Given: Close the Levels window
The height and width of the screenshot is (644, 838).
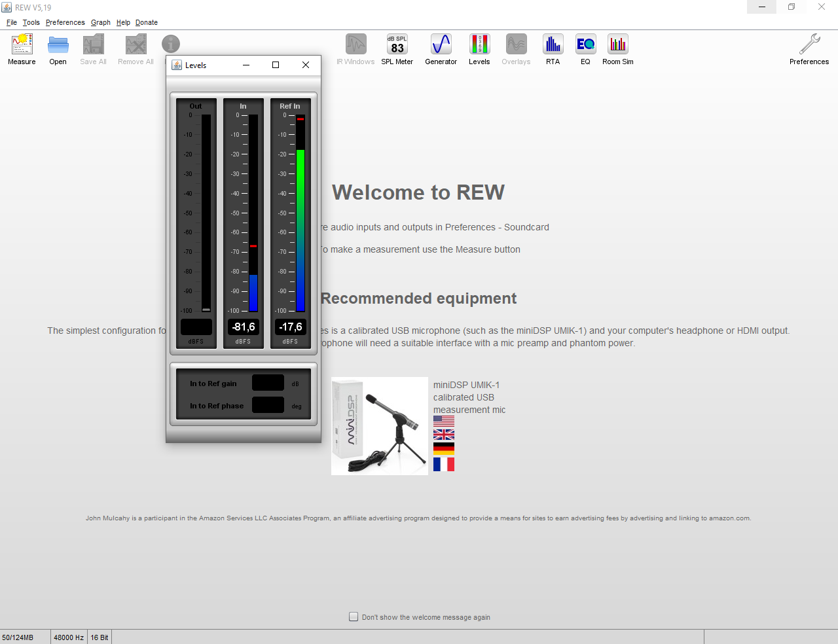Looking at the screenshot, I should click(306, 65).
